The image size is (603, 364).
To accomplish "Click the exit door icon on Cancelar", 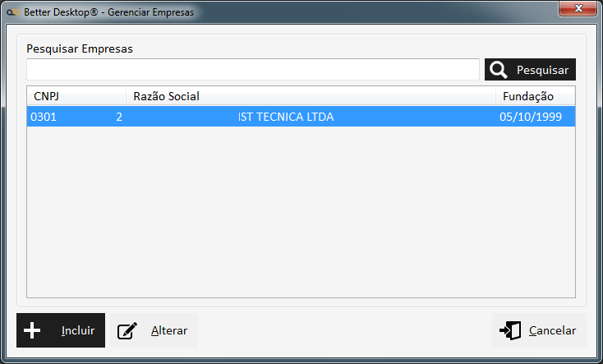I will coord(510,330).
